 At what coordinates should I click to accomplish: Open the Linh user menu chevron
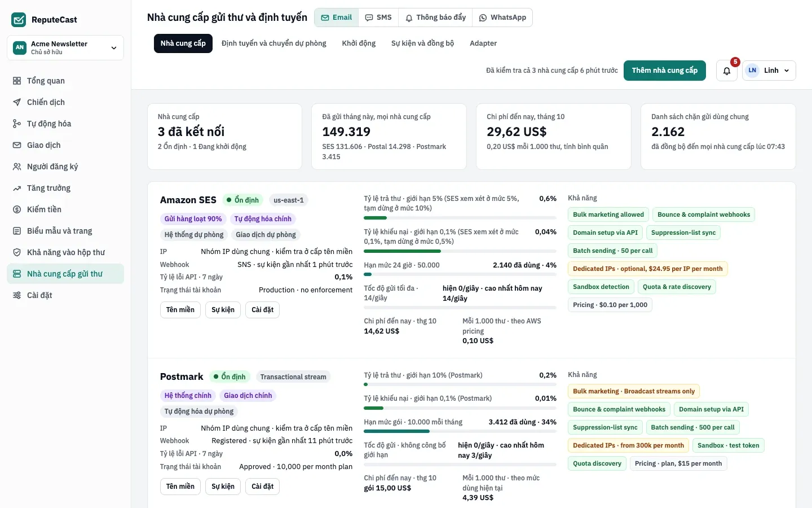[x=787, y=71]
